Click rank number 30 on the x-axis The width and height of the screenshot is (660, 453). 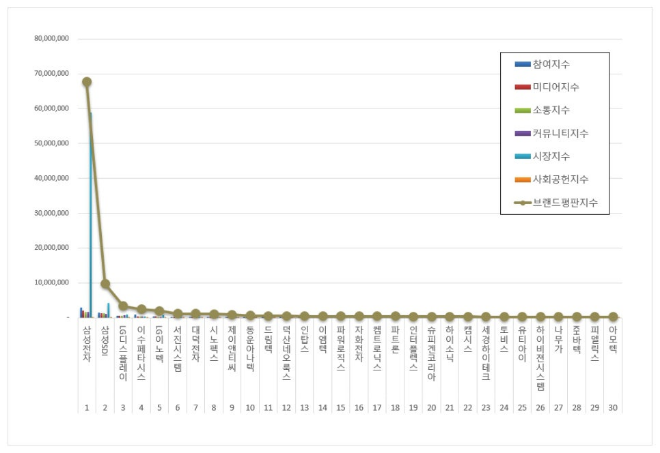click(x=612, y=408)
